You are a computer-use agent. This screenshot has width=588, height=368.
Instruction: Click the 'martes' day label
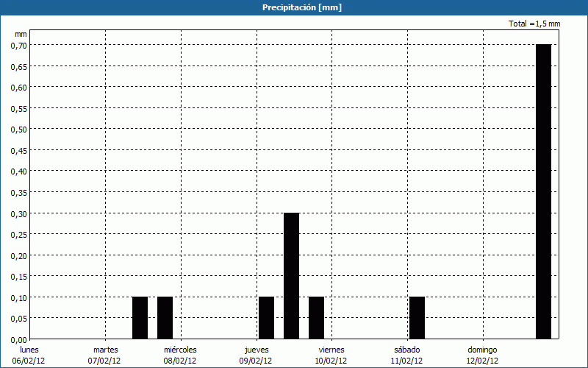[106, 350]
